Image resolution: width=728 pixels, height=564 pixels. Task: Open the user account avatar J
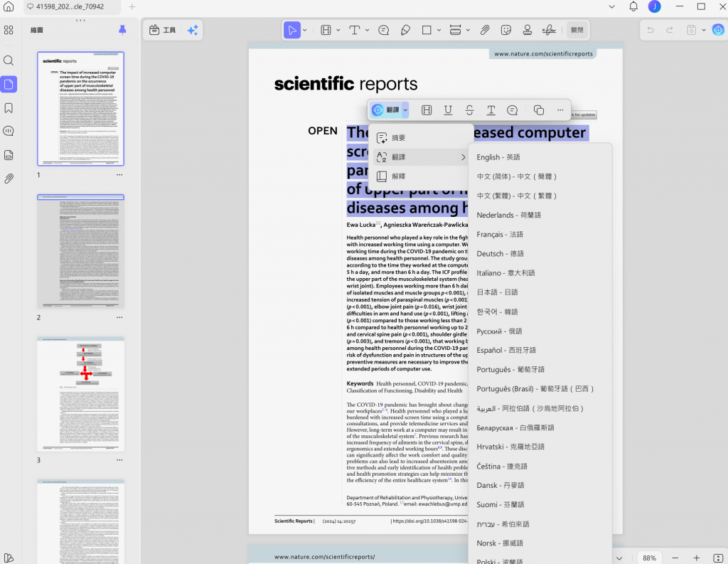pos(655,6)
